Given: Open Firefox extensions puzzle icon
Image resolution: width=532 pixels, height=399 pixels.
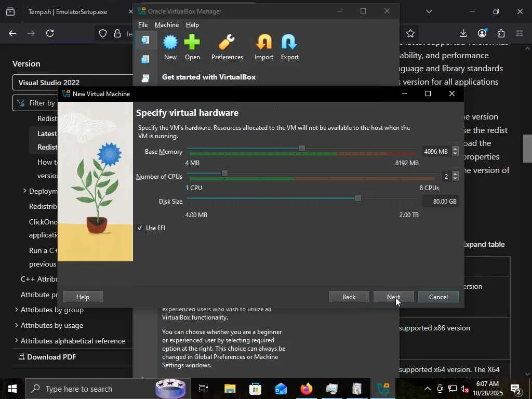Looking at the screenshot, I should tap(501, 33).
